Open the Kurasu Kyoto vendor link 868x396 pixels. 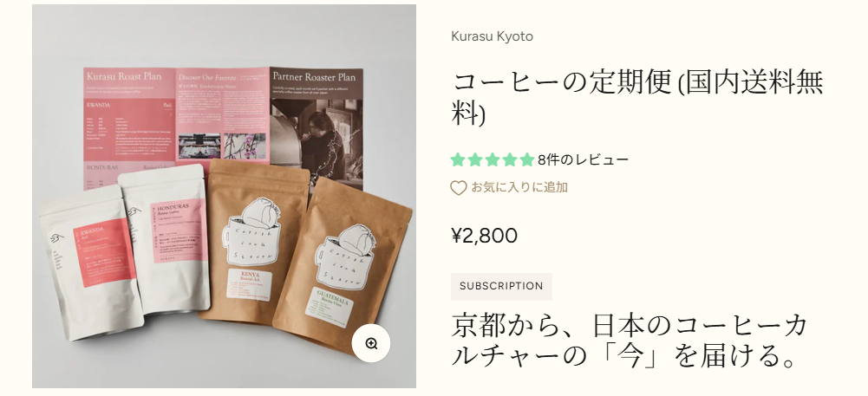(x=493, y=36)
